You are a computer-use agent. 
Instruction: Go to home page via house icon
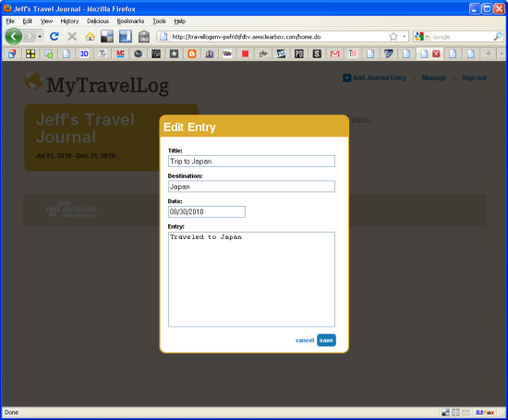click(90, 37)
